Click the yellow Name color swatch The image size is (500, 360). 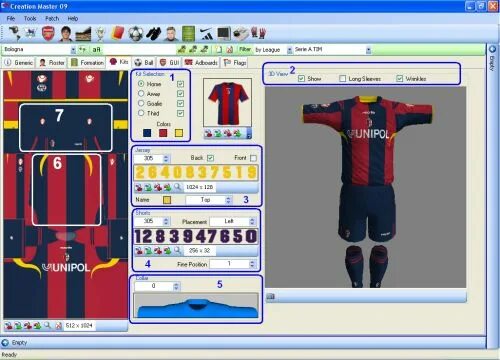[167, 200]
